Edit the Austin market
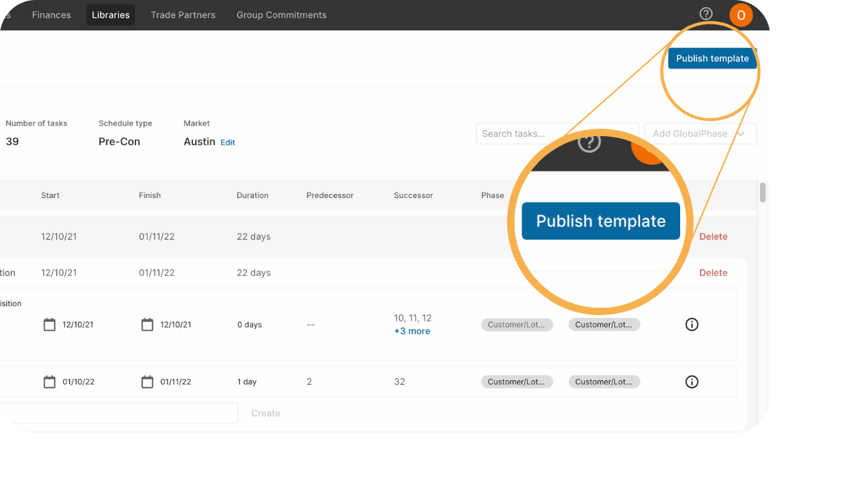The image size is (868, 488). pyautogui.click(x=228, y=142)
